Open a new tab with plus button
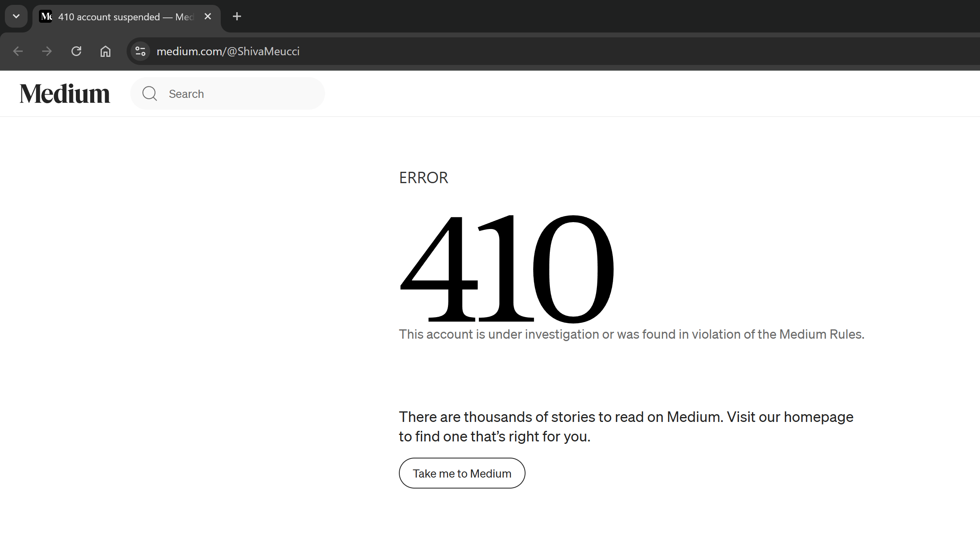Screen dimensions: 980x534 237,17
